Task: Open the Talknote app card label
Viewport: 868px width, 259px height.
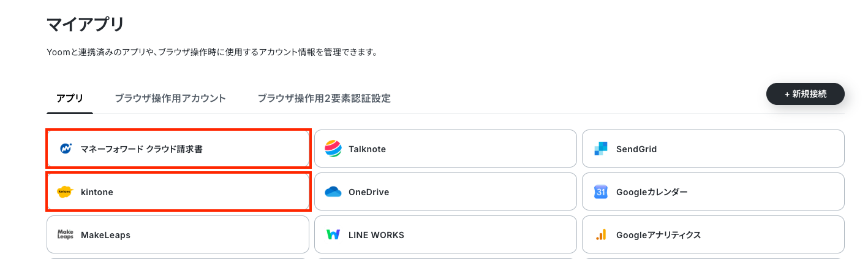Action: point(367,149)
